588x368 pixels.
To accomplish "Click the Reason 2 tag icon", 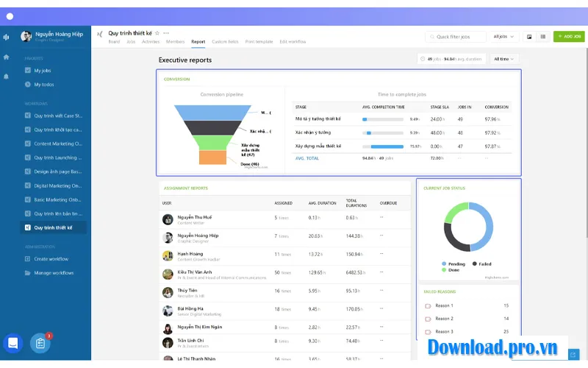I will click(428, 319).
